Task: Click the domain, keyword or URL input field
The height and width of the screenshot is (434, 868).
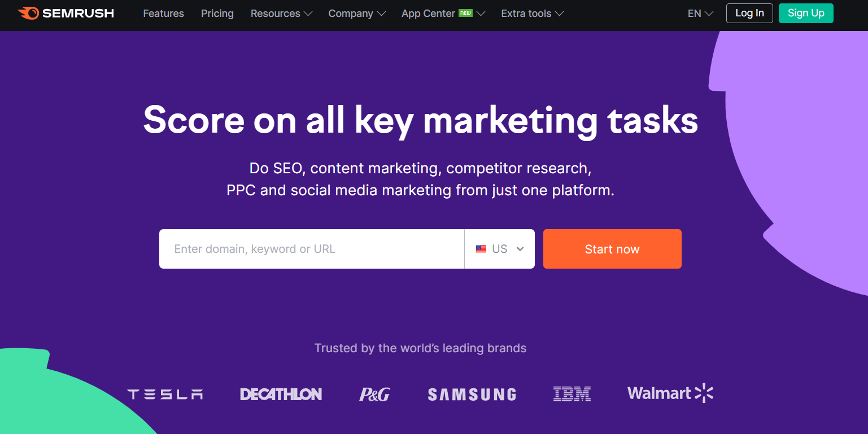Action: (312, 249)
